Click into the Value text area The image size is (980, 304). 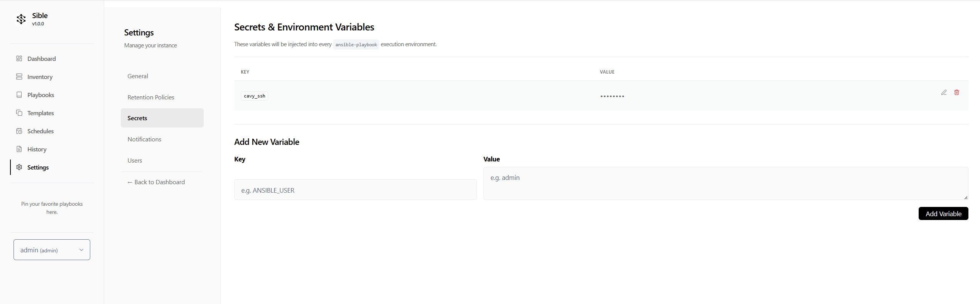pos(725,183)
